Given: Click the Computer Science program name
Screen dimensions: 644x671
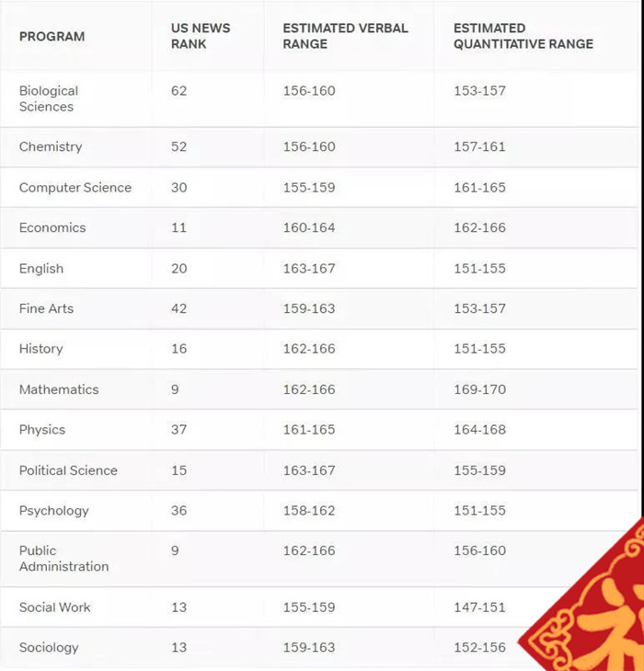Looking at the screenshot, I should [75, 188].
